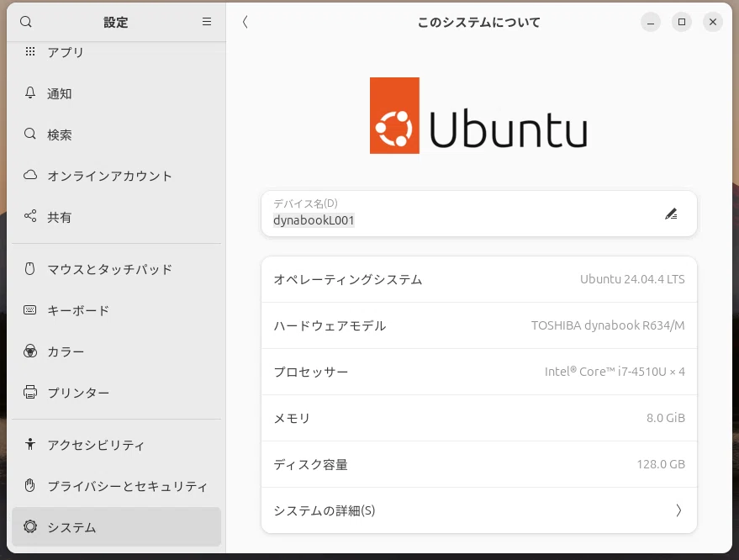This screenshot has width=739, height=560.
Task: Click the アプリ grid icon
Action: [30, 51]
